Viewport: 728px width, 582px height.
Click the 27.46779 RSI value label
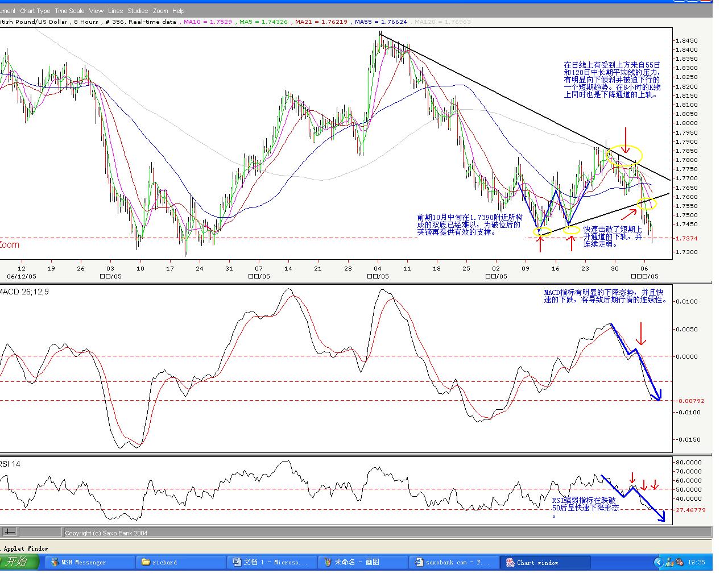pyautogui.click(x=691, y=510)
